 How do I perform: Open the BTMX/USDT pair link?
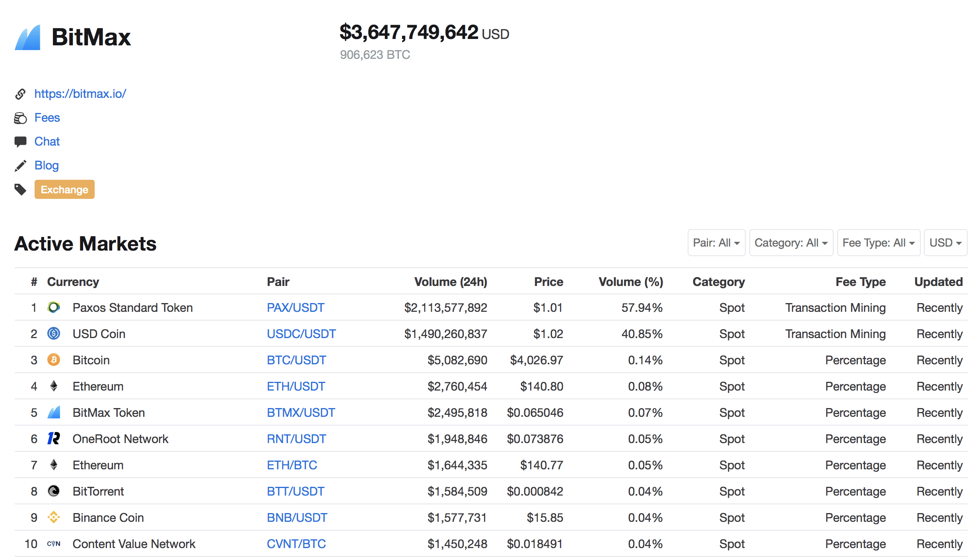(x=301, y=412)
